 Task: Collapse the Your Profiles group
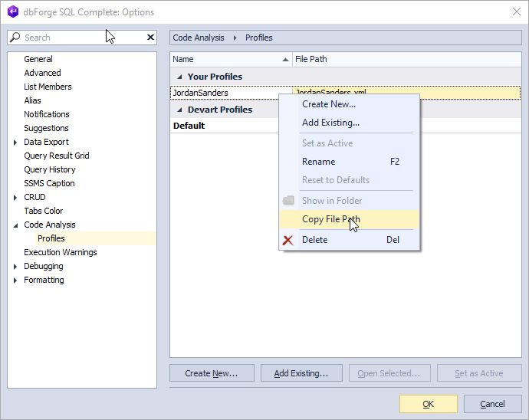point(180,77)
